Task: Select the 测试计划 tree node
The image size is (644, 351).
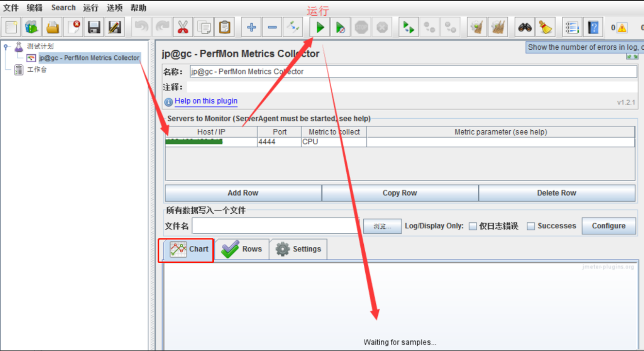Action: (40, 46)
